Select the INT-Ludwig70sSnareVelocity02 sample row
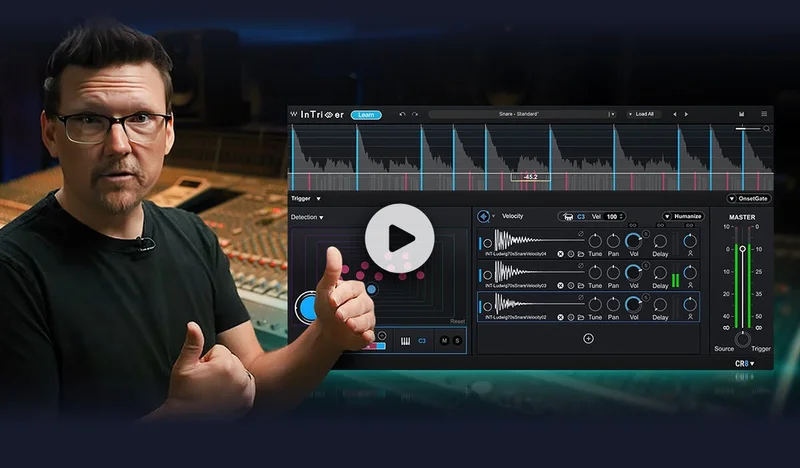800x468 pixels. 588,307
